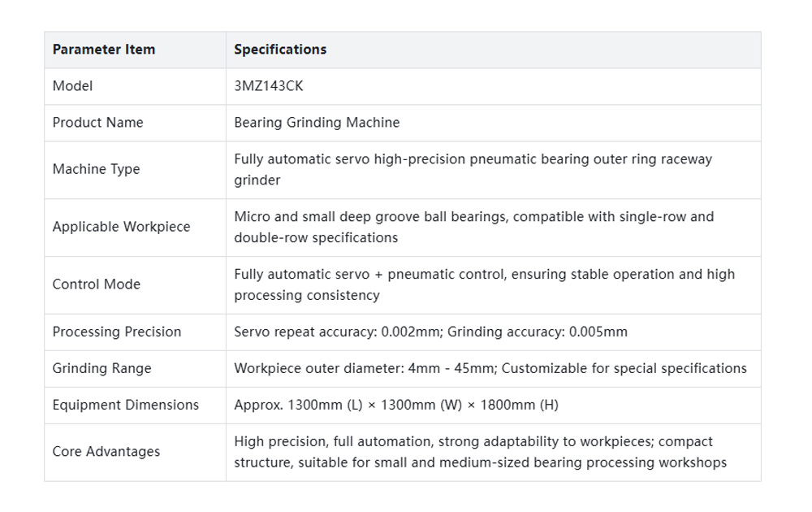Click the 3MZ143CK model value
The height and width of the screenshot is (512, 812).
(x=268, y=86)
